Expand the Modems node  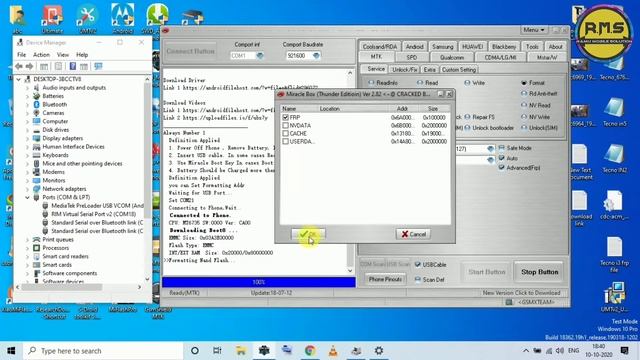click(x=27, y=172)
